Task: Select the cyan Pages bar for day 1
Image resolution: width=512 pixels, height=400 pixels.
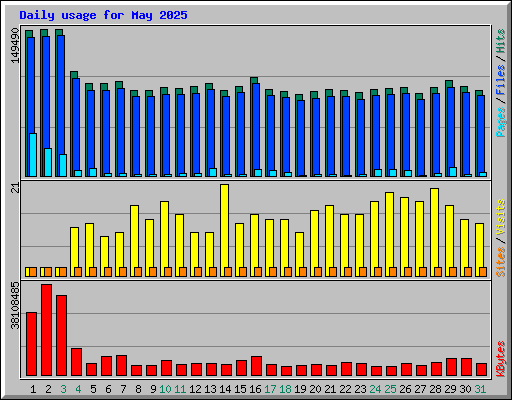Action: point(33,155)
